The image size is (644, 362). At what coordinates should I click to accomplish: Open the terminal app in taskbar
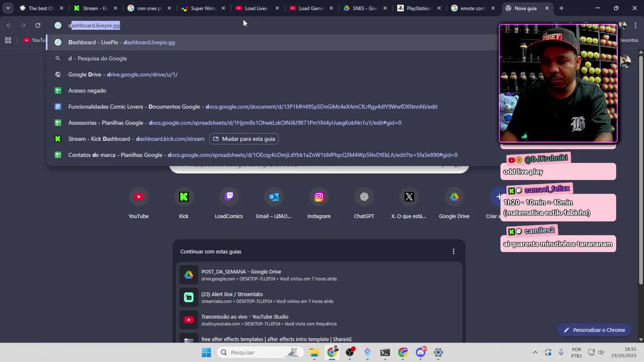[x=385, y=352]
